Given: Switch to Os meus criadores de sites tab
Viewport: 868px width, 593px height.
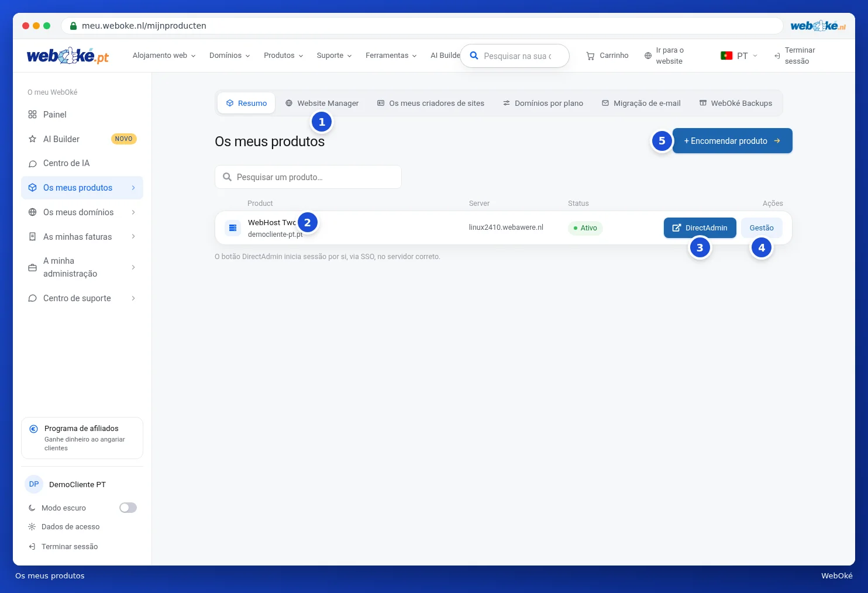Looking at the screenshot, I should pyautogui.click(x=430, y=103).
